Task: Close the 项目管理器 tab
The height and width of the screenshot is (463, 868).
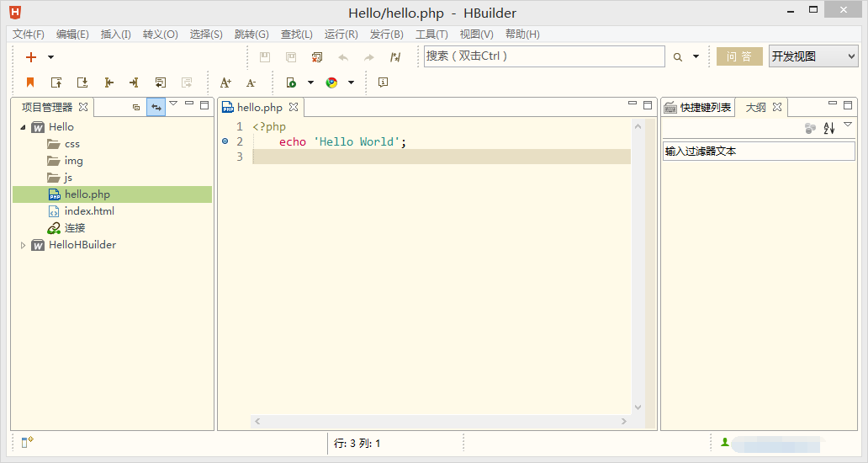Action: coord(83,106)
